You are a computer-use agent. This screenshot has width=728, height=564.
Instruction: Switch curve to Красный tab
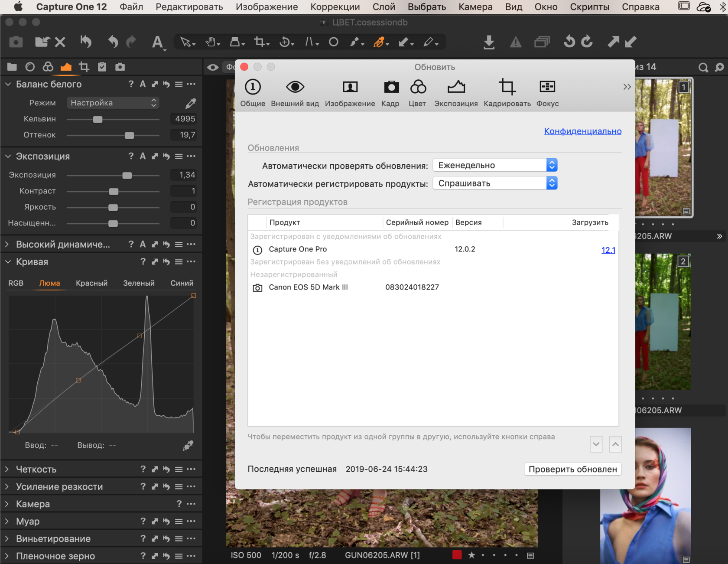click(91, 283)
